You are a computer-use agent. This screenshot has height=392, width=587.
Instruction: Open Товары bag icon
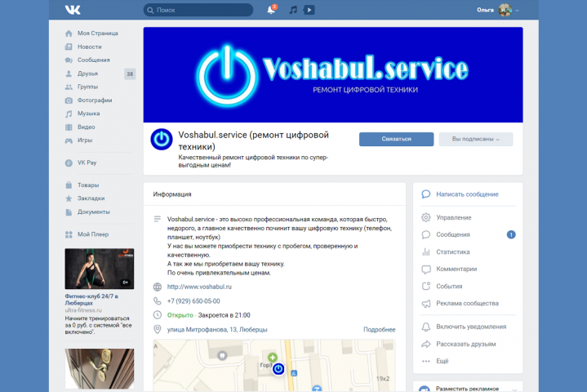[x=69, y=185]
